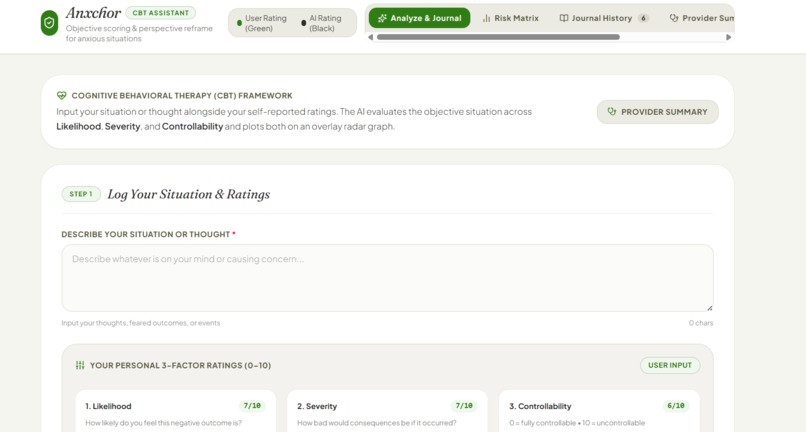
Task: Focus the situation description text area
Action: [x=388, y=278]
